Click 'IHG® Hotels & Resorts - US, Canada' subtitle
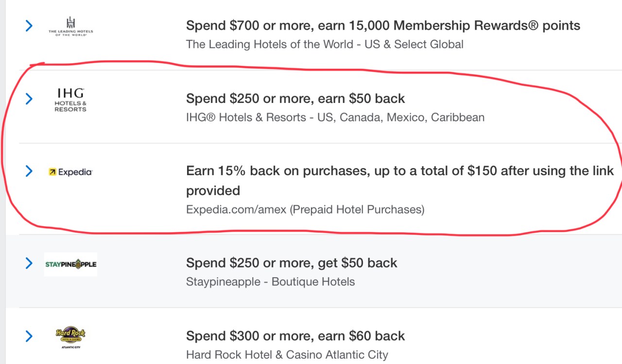 (335, 117)
